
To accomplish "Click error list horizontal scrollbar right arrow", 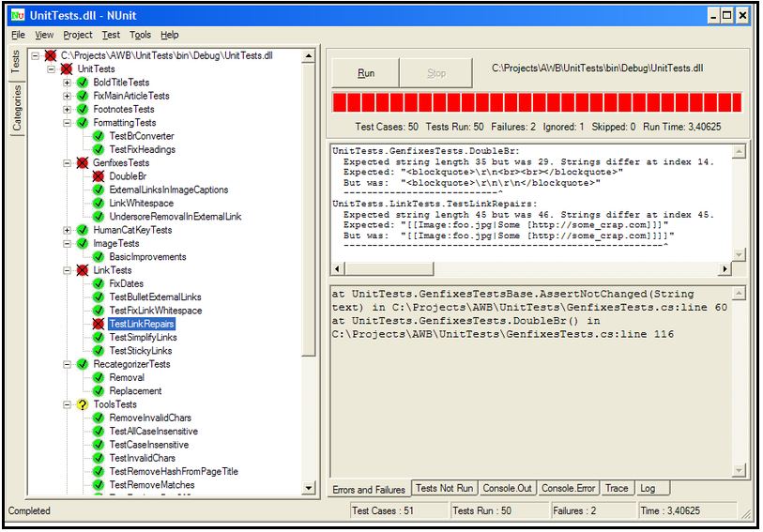I will [x=725, y=268].
